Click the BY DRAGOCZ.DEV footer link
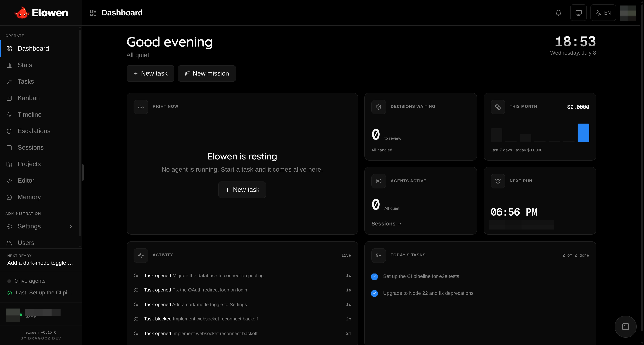The image size is (644, 345). [41, 338]
